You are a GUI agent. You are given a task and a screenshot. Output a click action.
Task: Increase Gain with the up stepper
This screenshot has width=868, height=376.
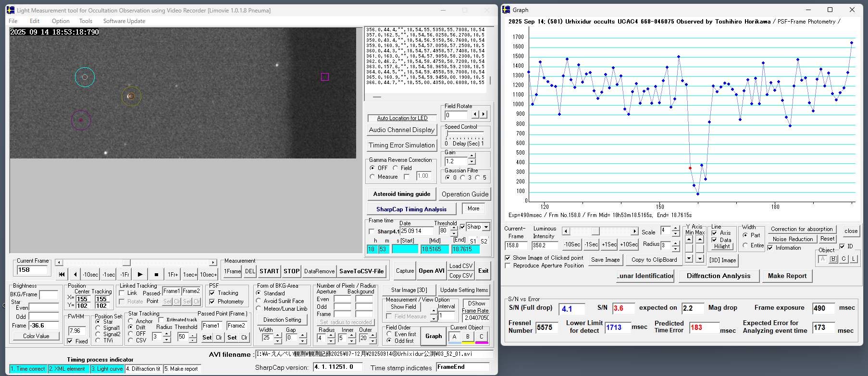click(x=472, y=156)
